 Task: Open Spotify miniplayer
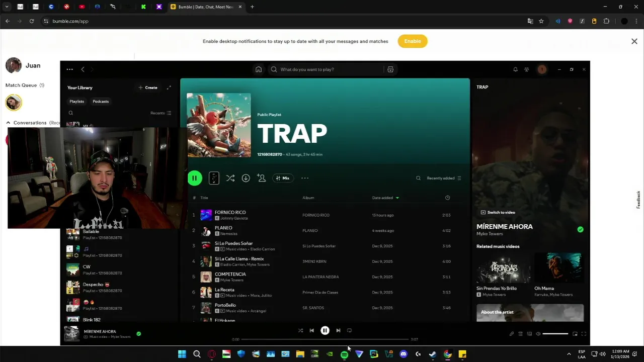[575, 334]
